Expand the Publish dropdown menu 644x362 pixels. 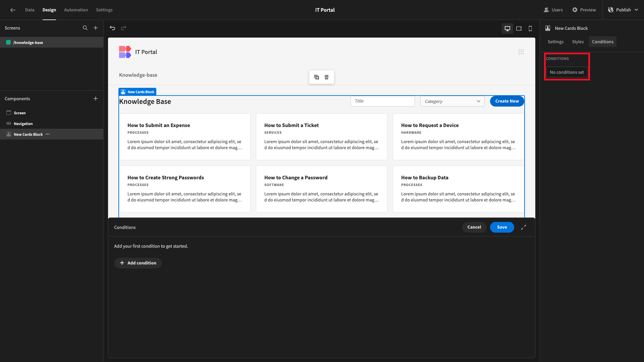pos(636,10)
